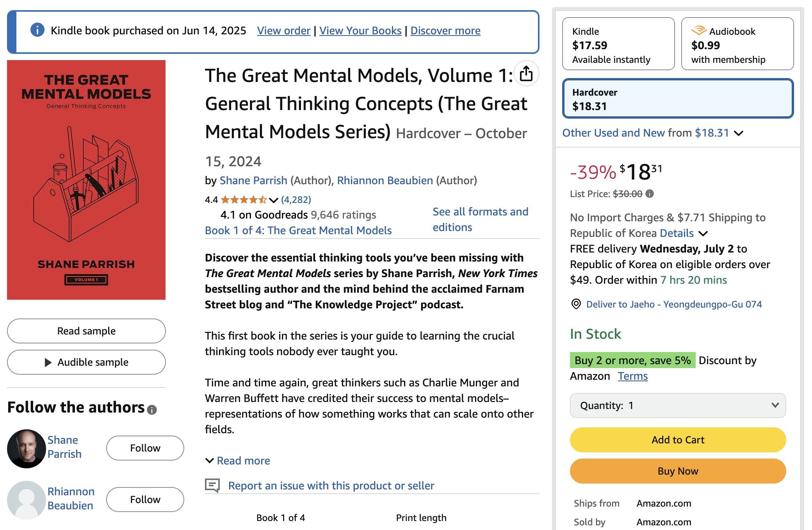Click the book cover image
This screenshot has width=812, height=530.
[86, 180]
